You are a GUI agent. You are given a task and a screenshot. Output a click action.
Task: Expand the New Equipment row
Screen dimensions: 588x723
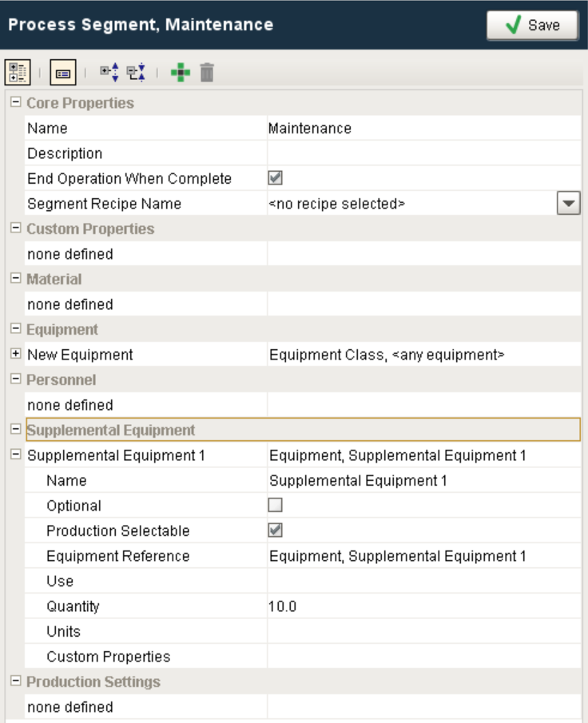[x=15, y=354]
